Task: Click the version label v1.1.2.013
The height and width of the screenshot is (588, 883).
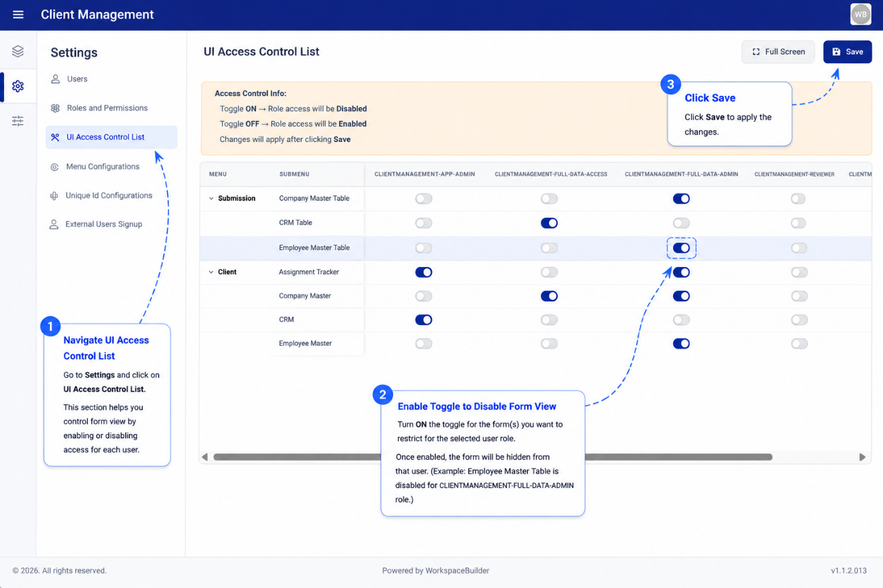Action: click(849, 571)
